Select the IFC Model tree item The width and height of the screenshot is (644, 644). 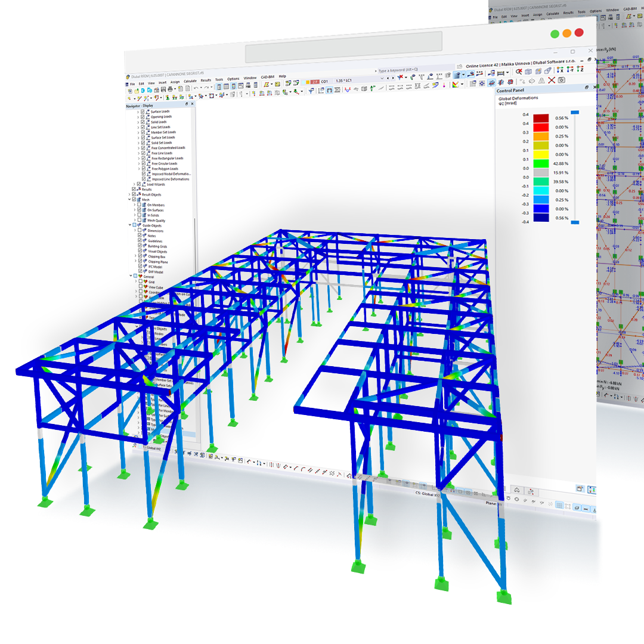155,267
